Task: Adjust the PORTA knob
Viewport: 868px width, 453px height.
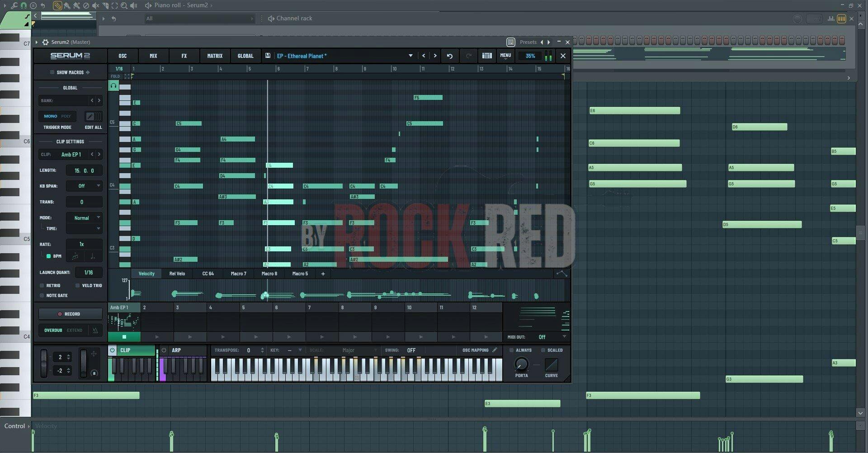Action: [x=521, y=364]
